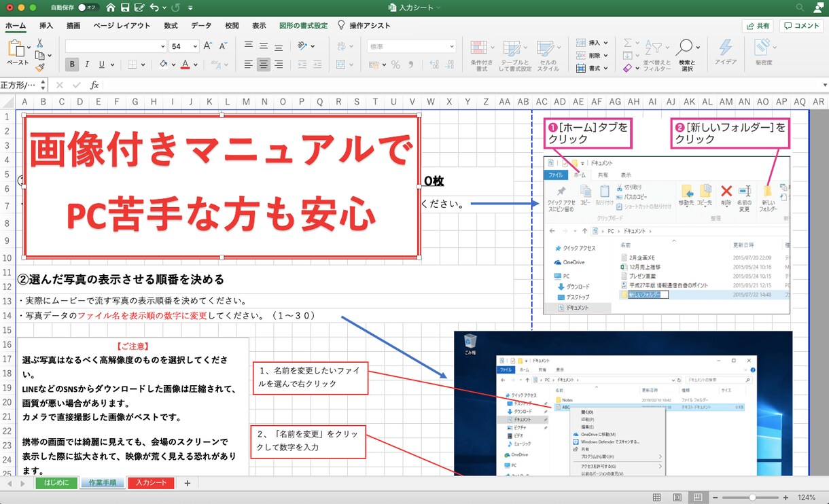Viewport: 829px width, 504px height.
Task: Open the Page Layout (ページ レイアウト) tab
Action: pyautogui.click(x=122, y=26)
